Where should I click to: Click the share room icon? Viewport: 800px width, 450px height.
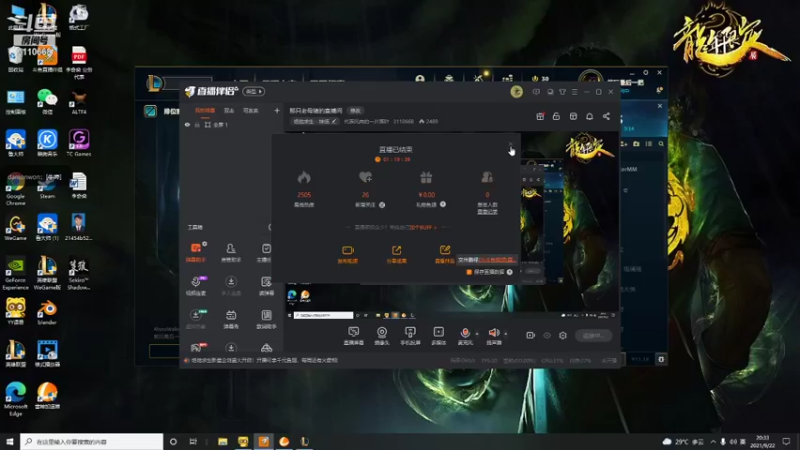(606, 116)
